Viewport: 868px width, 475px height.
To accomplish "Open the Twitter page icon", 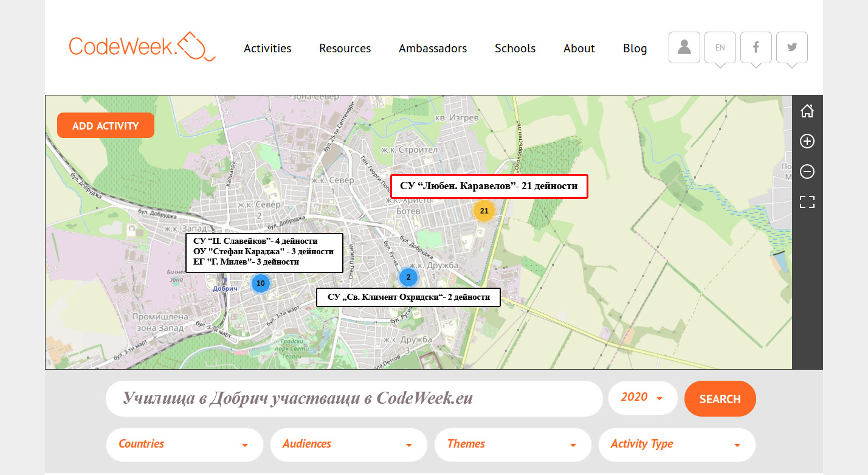I will click(791, 47).
